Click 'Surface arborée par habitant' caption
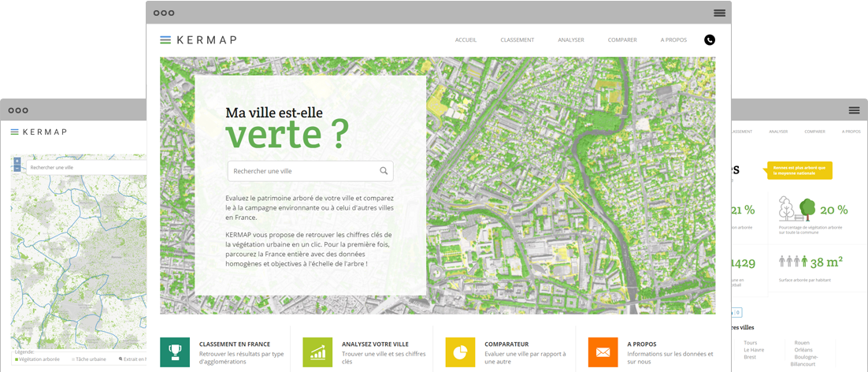 click(805, 280)
